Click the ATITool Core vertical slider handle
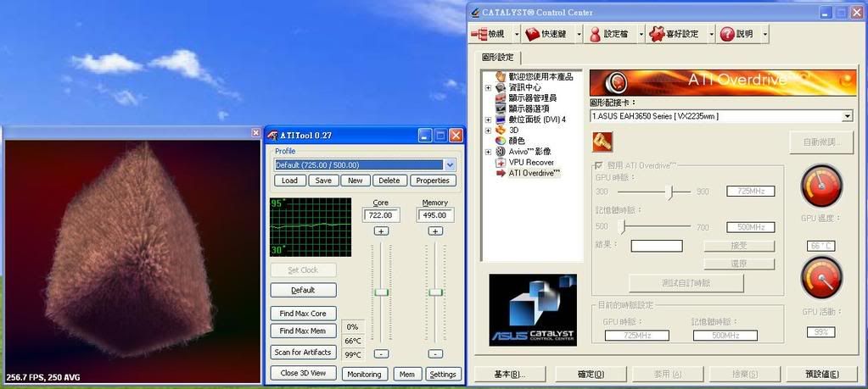868x389 pixels. click(382, 292)
